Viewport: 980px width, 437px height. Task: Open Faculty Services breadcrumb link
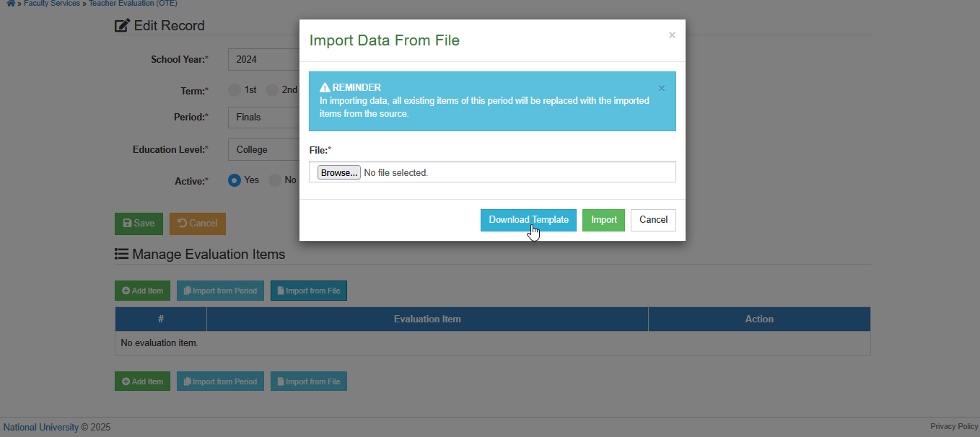tap(52, 4)
